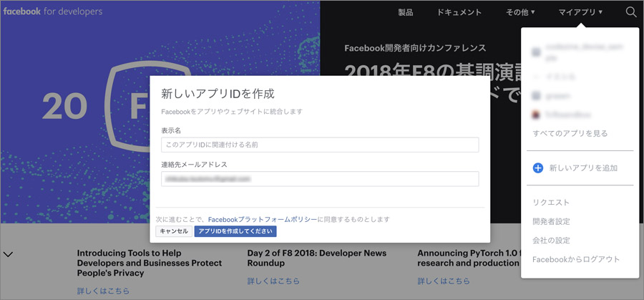This screenshot has height=300, width=644.
Task: Expand the その他 dropdown menu
Action: click(520, 12)
